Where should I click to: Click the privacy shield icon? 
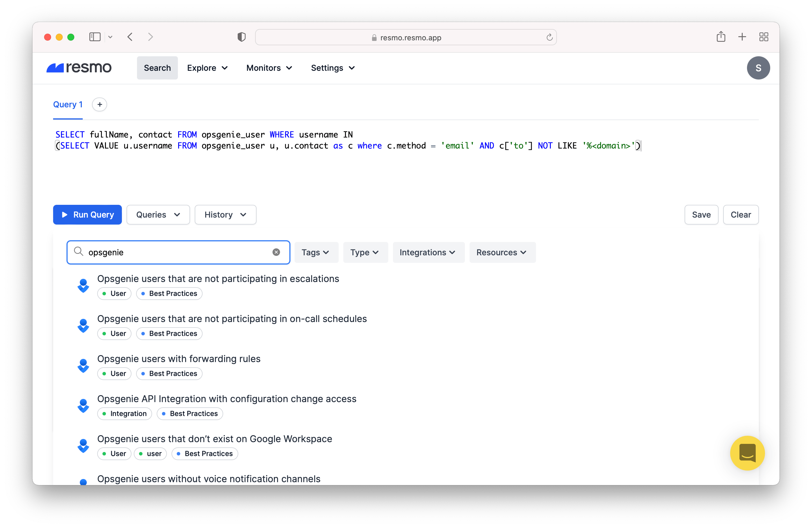241,37
